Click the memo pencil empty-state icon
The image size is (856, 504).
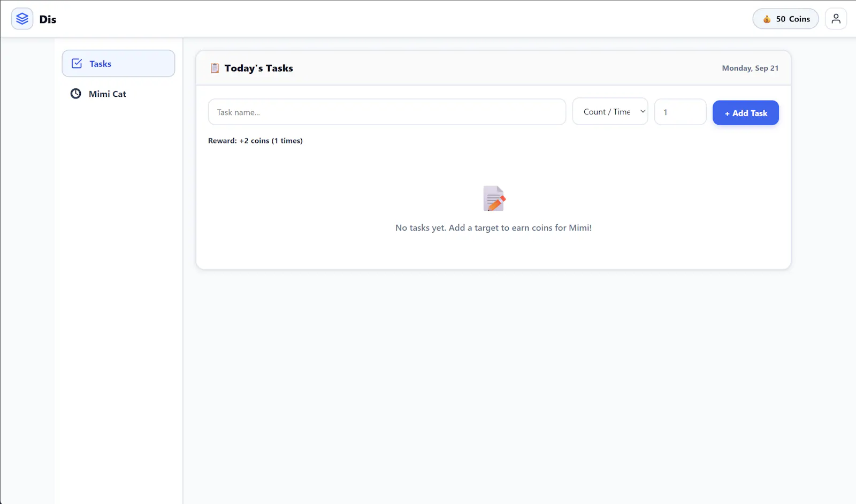click(494, 198)
